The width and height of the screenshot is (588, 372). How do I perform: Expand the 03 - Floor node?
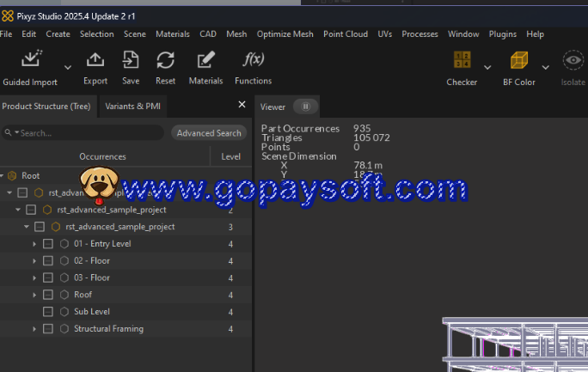point(34,278)
